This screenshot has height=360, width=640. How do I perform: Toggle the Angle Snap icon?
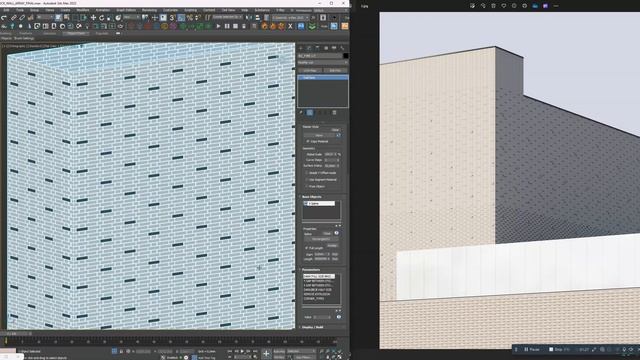point(181,18)
